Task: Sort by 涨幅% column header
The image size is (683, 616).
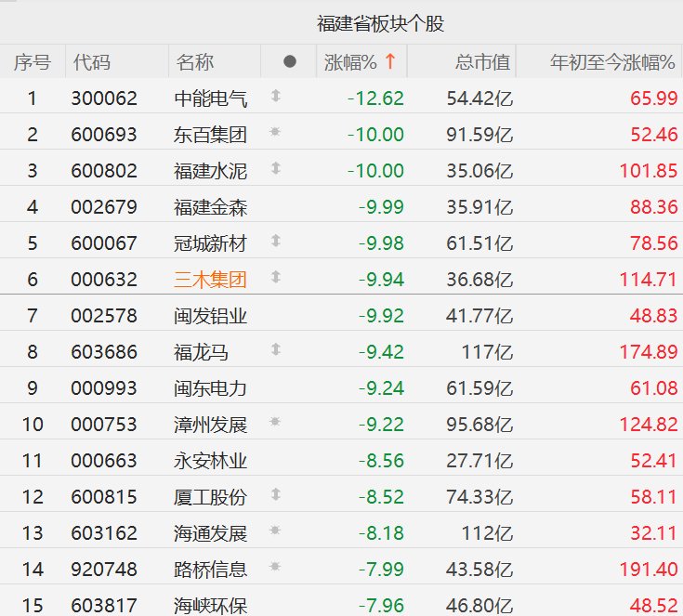Action: point(360,62)
